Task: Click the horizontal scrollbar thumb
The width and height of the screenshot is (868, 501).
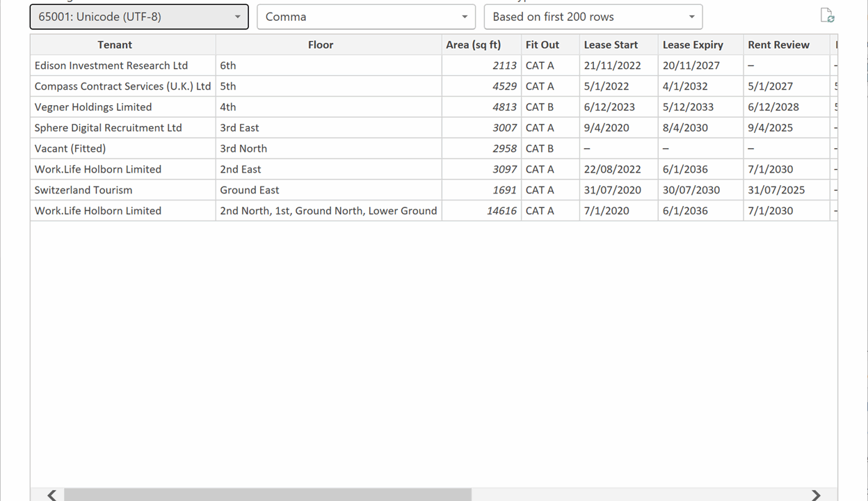Action: (268, 495)
